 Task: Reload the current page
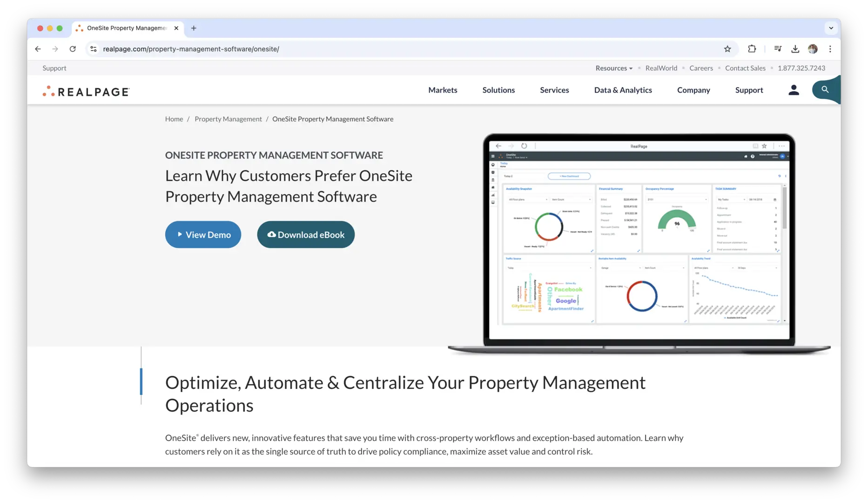coord(73,49)
